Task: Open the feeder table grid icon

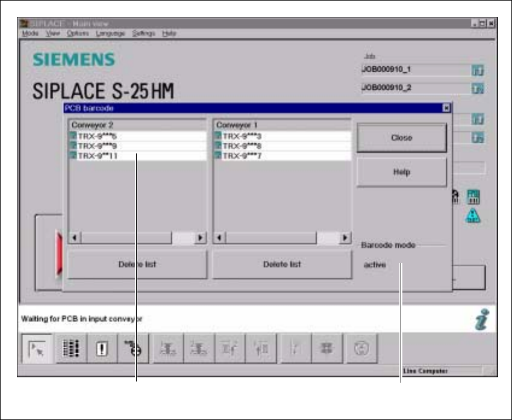Action: pos(71,348)
